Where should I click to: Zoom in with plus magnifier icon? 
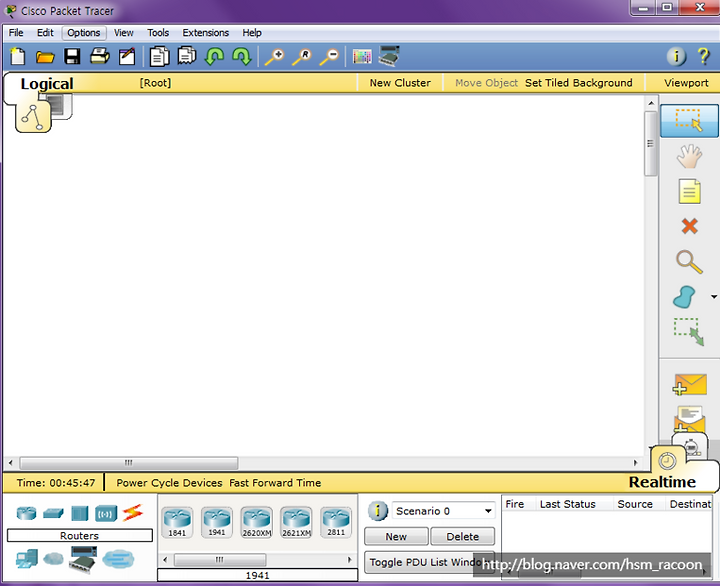point(274,57)
